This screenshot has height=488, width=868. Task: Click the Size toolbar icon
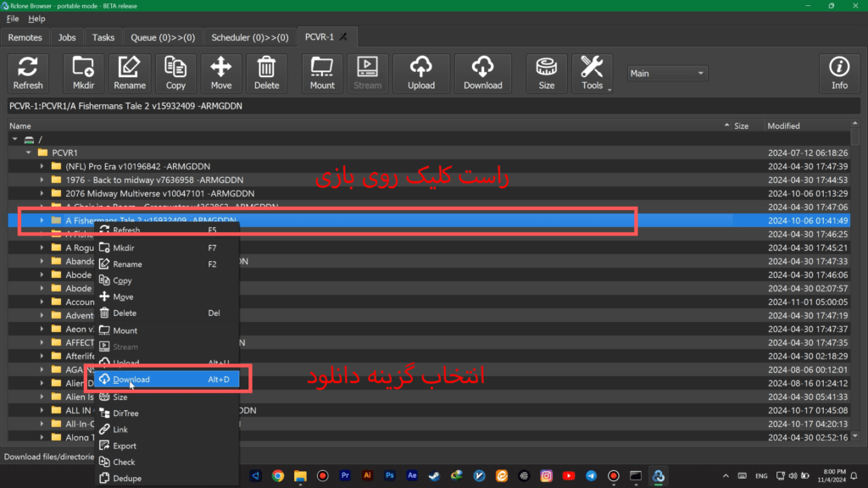pyautogui.click(x=547, y=73)
